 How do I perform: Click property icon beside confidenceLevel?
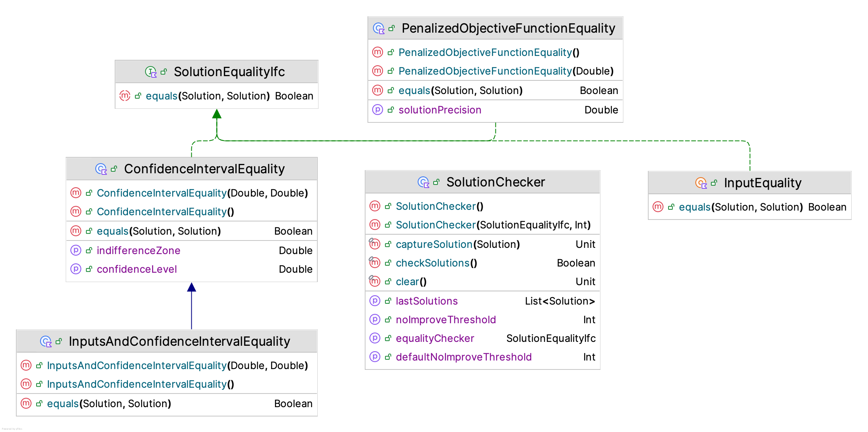pos(76,269)
